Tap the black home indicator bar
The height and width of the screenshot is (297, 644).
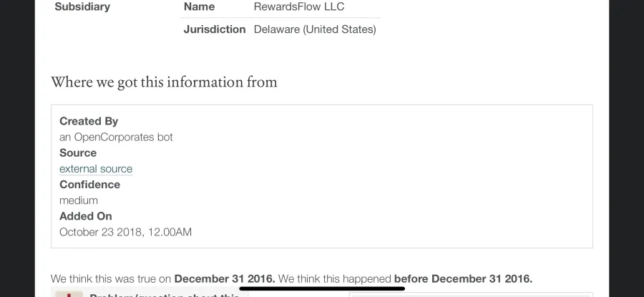click(x=322, y=289)
